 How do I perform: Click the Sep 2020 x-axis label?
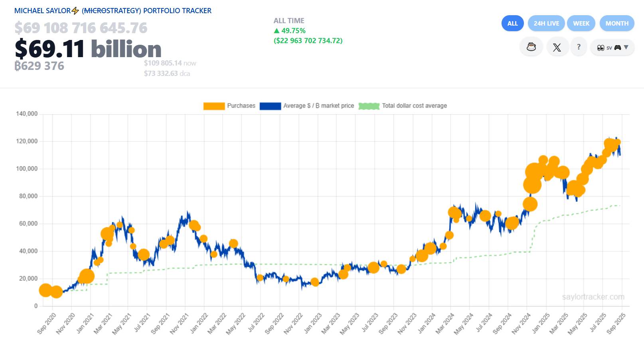(x=46, y=323)
